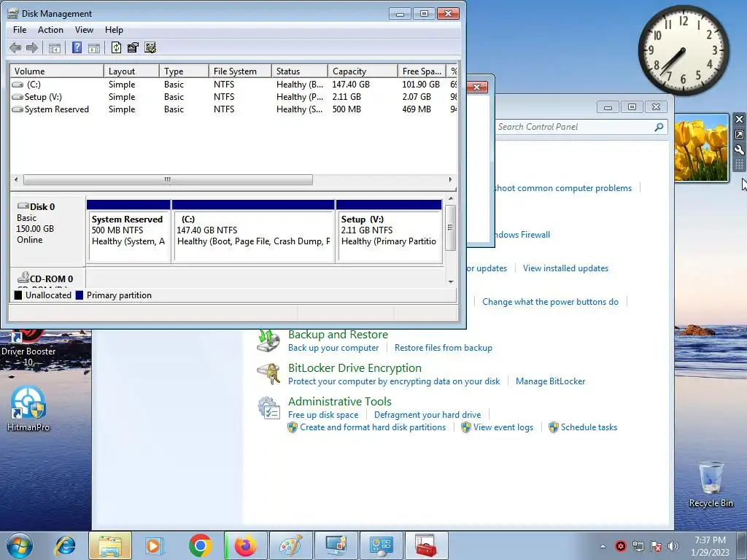Sort by the Capacity column header
The image size is (747, 560).
coord(363,71)
